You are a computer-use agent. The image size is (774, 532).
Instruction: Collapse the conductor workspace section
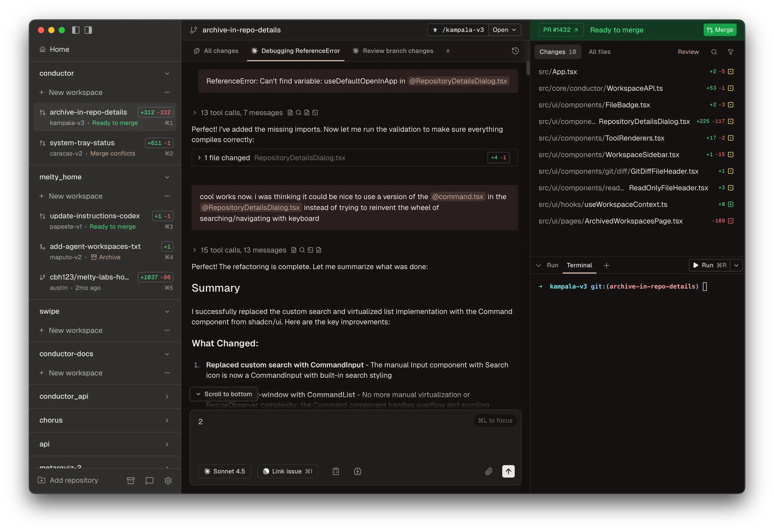167,73
